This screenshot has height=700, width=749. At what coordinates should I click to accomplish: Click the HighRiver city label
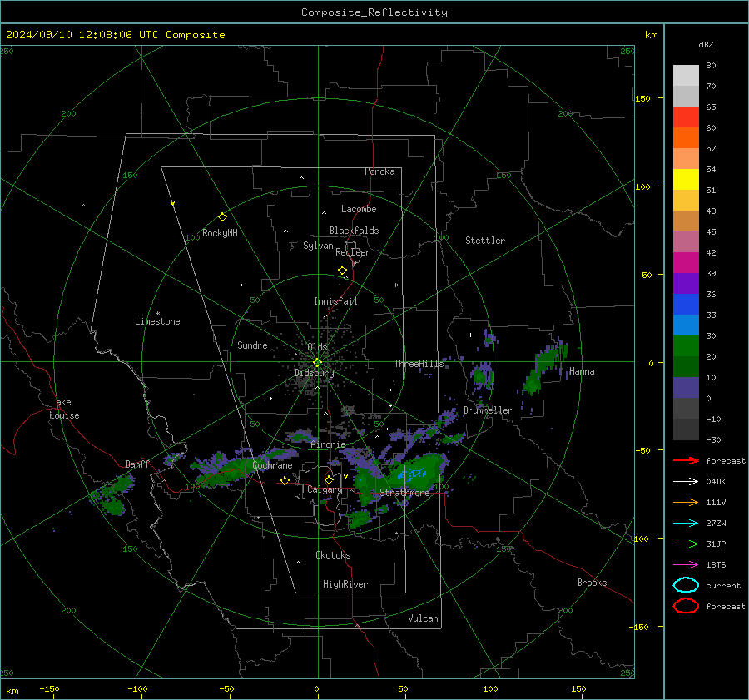345,584
